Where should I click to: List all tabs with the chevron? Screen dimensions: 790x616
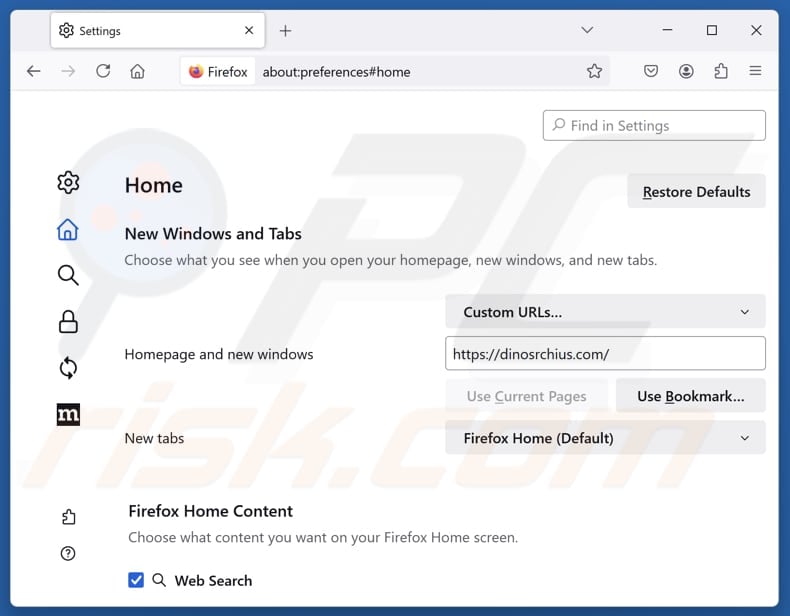pos(587,30)
